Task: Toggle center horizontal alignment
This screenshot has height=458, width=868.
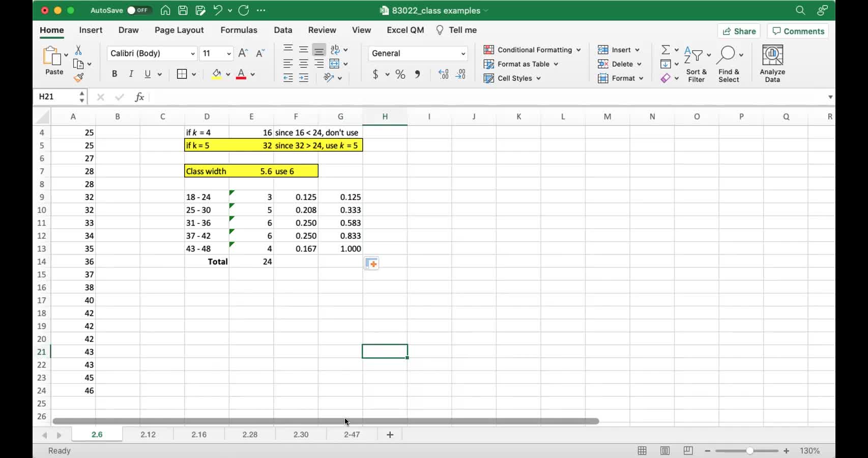Action: (304, 64)
